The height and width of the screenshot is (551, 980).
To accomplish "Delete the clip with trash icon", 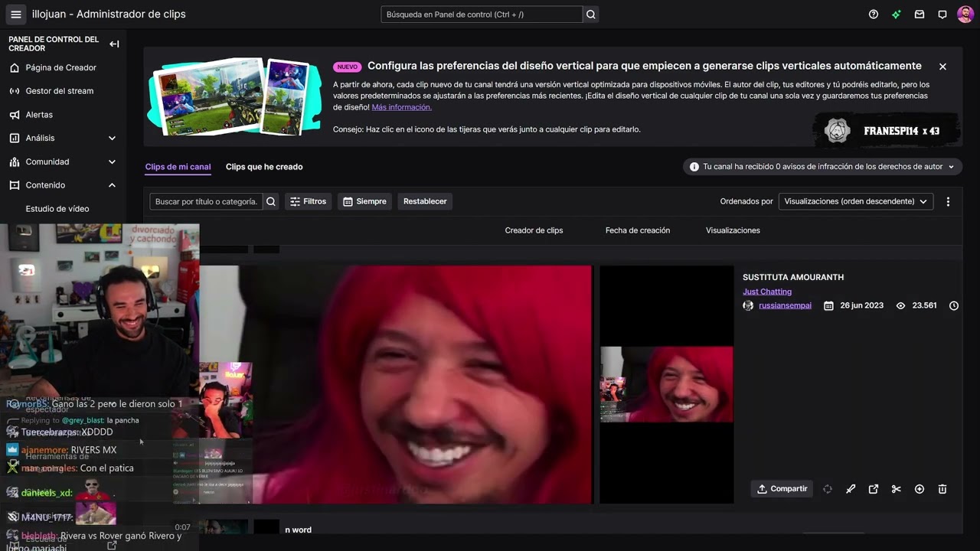I will pyautogui.click(x=942, y=489).
